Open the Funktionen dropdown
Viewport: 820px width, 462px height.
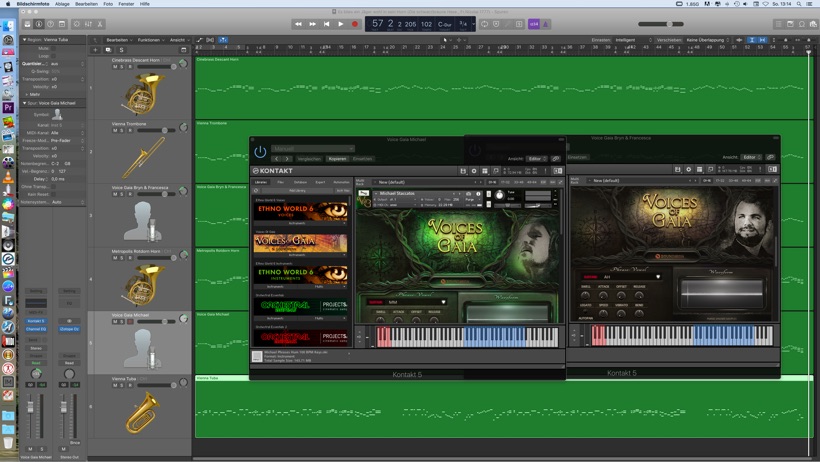tap(150, 40)
